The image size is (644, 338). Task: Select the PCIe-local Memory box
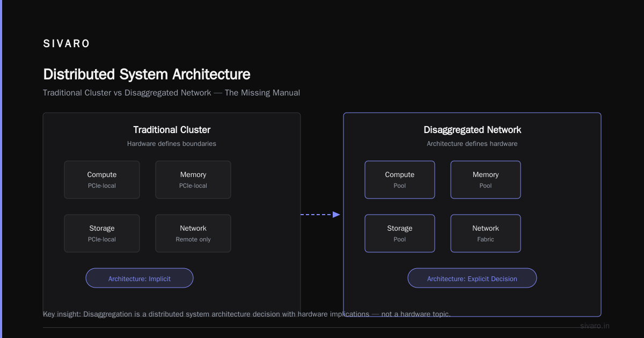tap(193, 180)
